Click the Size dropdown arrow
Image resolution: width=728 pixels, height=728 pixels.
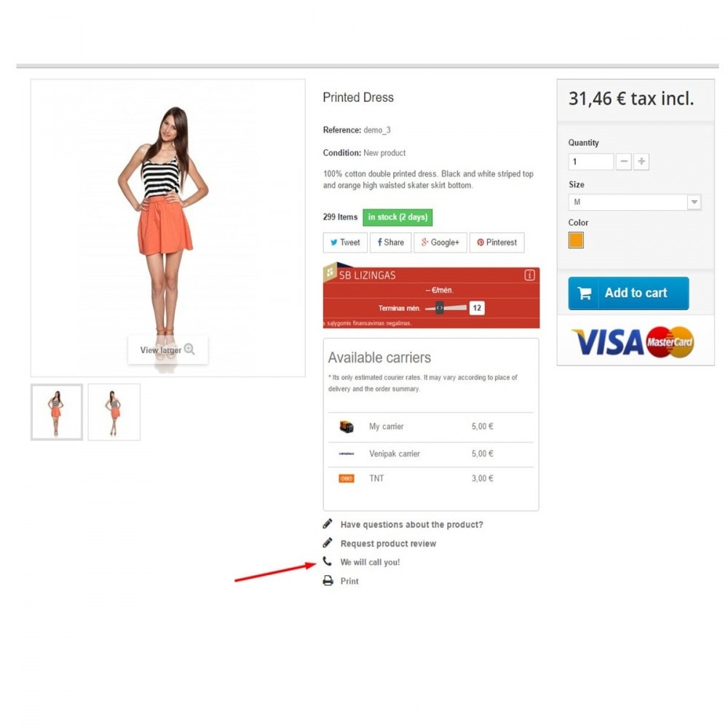click(x=694, y=202)
